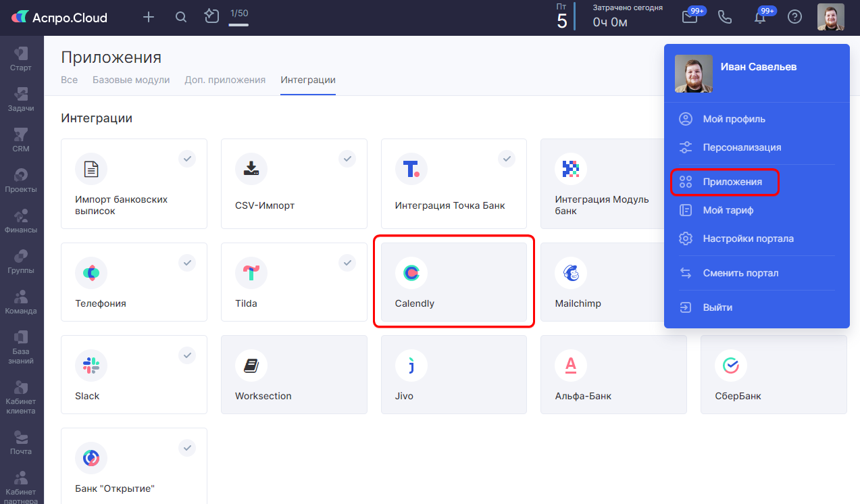Image resolution: width=860 pixels, height=504 pixels.
Task: Click the Worksection logo icon
Action: [251, 366]
